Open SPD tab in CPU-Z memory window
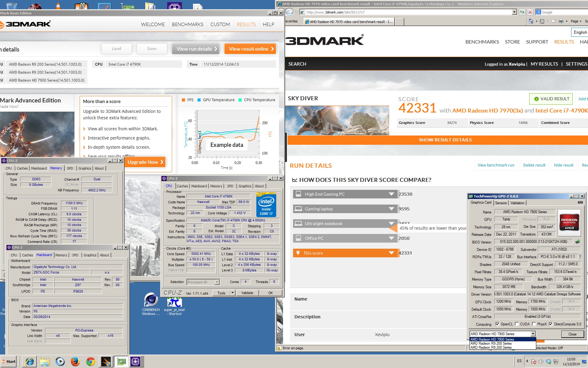The image size is (588, 368). point(70,168)
